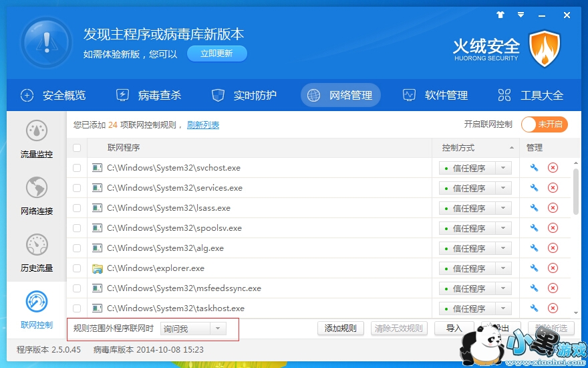Click wrench icon for explorer.exe row

click(534, 268)
